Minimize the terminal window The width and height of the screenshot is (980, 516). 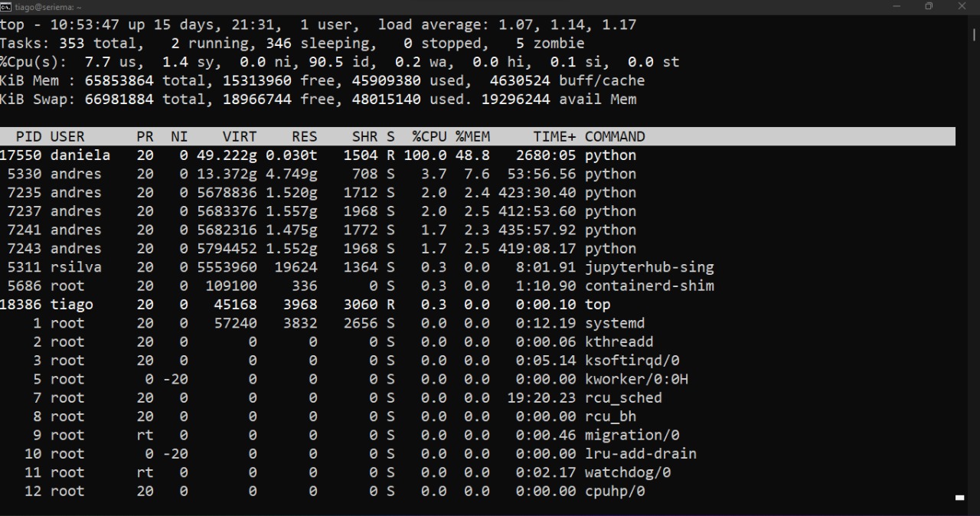pos(897,6)
